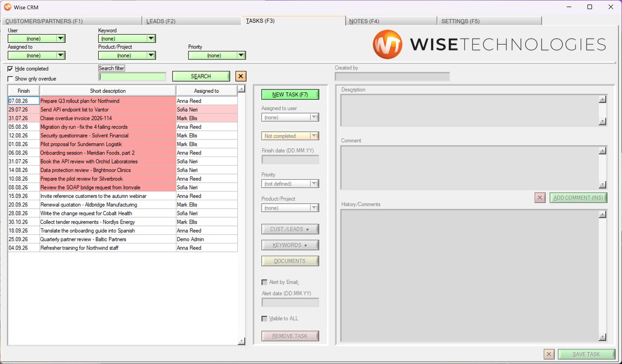Sort by the Finish column header
This screenshot has height=364, width=622.
[24, 91]
